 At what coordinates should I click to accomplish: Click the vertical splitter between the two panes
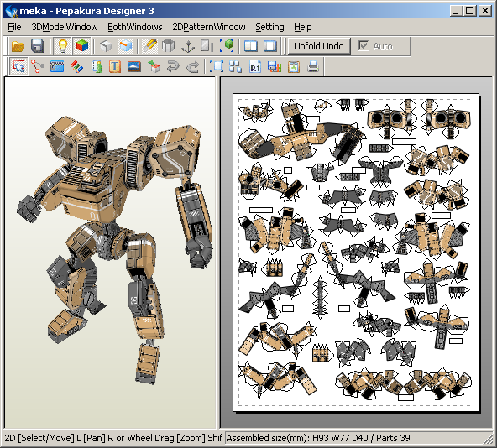coord(218,253)
